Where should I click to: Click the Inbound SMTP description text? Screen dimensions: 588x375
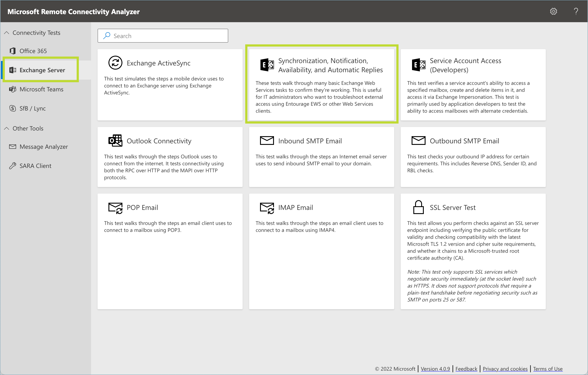click(321, 160)
